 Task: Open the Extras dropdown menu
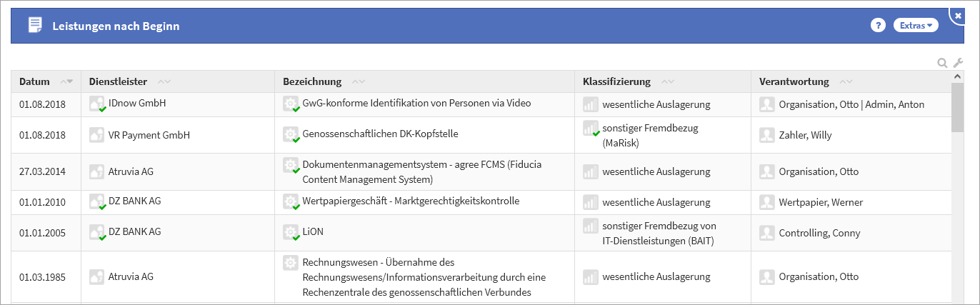point(916,26)
